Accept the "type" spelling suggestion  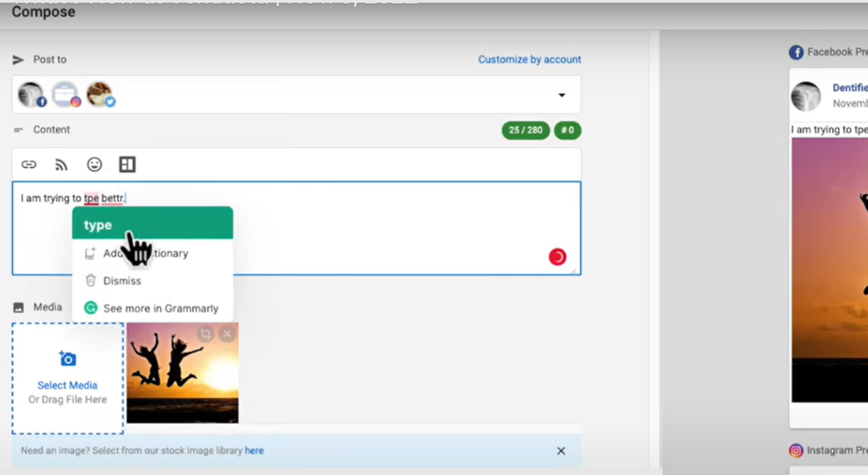[152, 224]
